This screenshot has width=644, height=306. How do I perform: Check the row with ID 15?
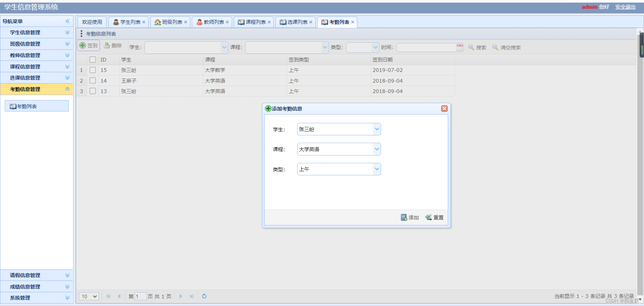click(x=93, y=70)
